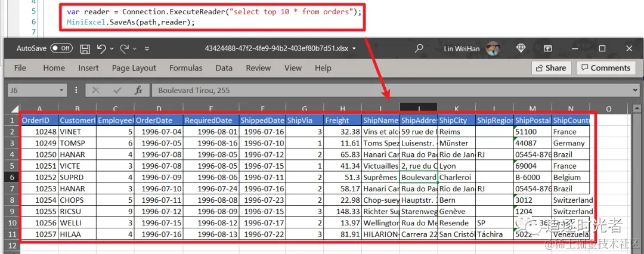This screenshot has height=254, width=644.
Task: Toggle the AutoSave switch
Action: pyautogui.click(x=61, y=48)
